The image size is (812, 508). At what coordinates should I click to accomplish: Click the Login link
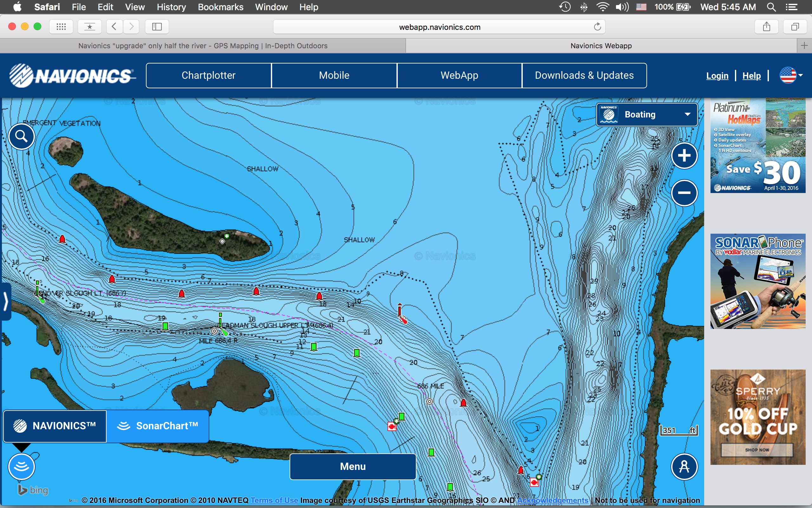point(717,76)
